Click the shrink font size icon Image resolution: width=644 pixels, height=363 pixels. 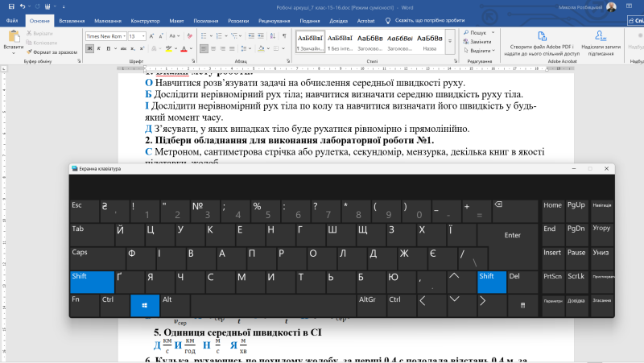pos(160,36)
